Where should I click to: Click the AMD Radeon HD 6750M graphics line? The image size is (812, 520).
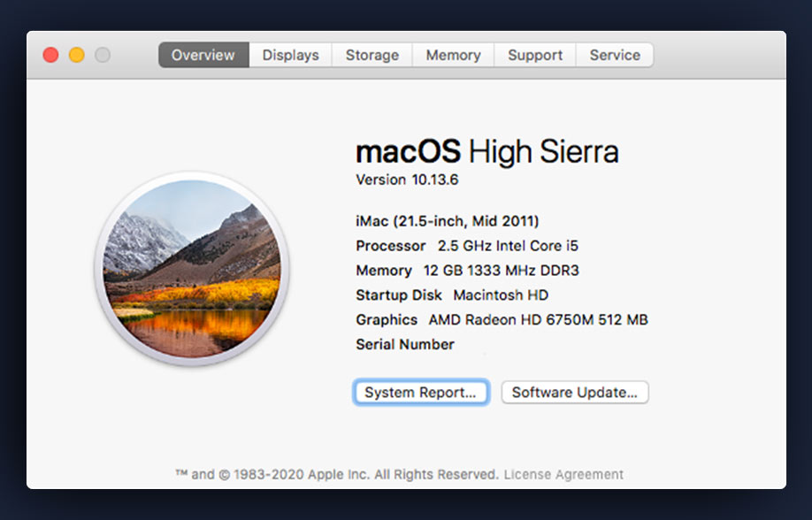502,320
